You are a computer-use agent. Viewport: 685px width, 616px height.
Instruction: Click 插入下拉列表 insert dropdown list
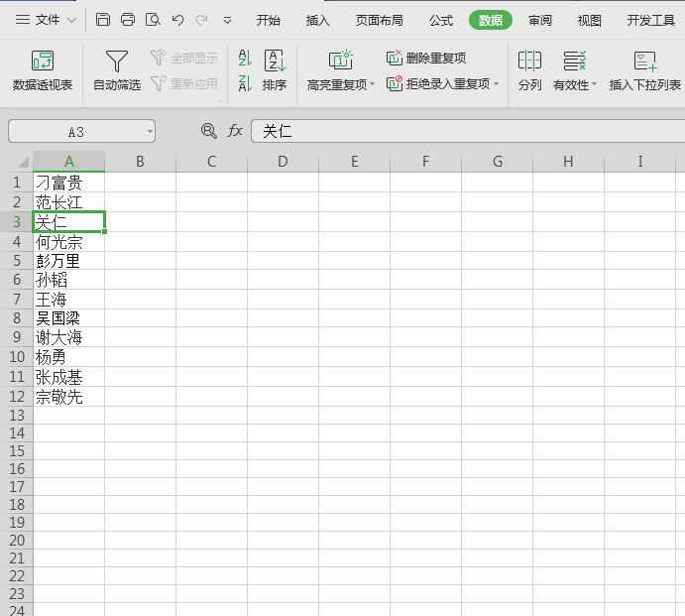click(x=644, y=70)
